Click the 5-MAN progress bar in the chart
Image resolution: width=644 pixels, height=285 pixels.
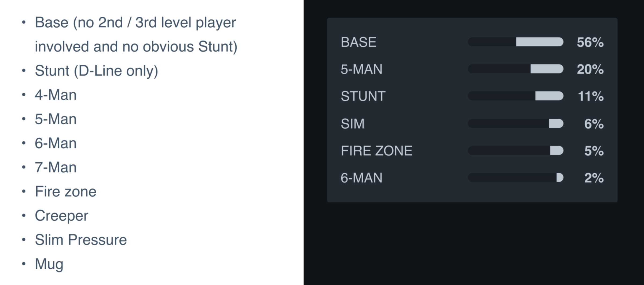point(515,69)
